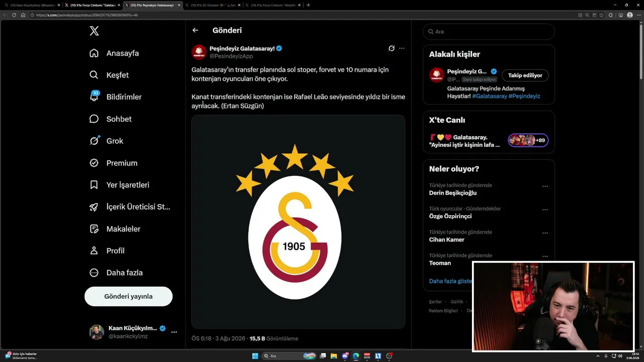
Task: Click the Keşfet magnifier icon
Action: pyautogui.click(x=94, y=75)
